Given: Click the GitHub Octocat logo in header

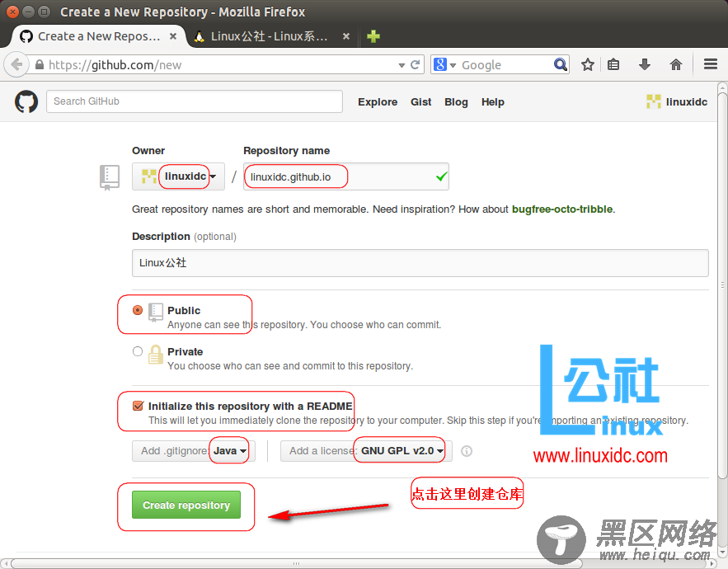Looking at the screenshot, I should pyautogui.click(x=26, y=101).
